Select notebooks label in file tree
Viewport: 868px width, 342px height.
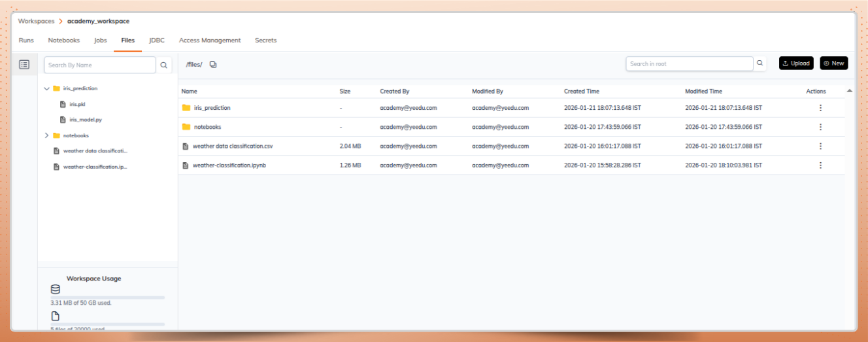point(76,135)
